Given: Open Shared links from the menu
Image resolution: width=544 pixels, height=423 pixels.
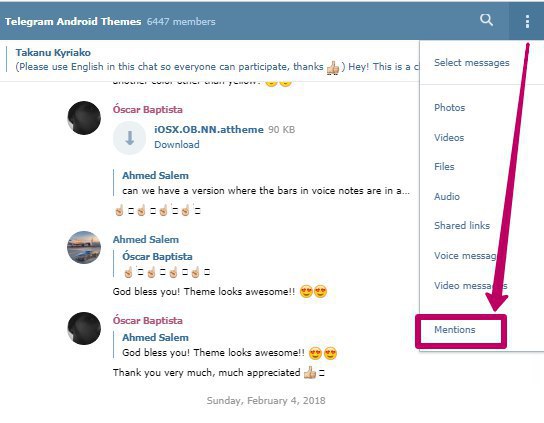Looking at the screenshot, I should (x=462, y=226).
